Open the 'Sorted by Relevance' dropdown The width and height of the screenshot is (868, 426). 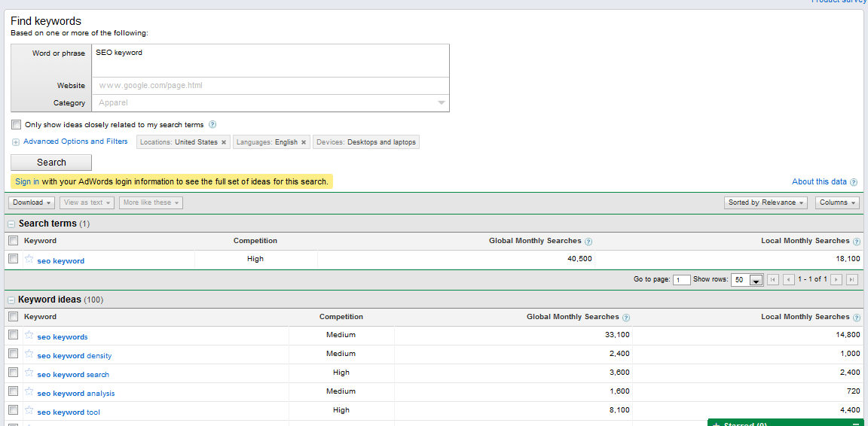coord(766,202)
